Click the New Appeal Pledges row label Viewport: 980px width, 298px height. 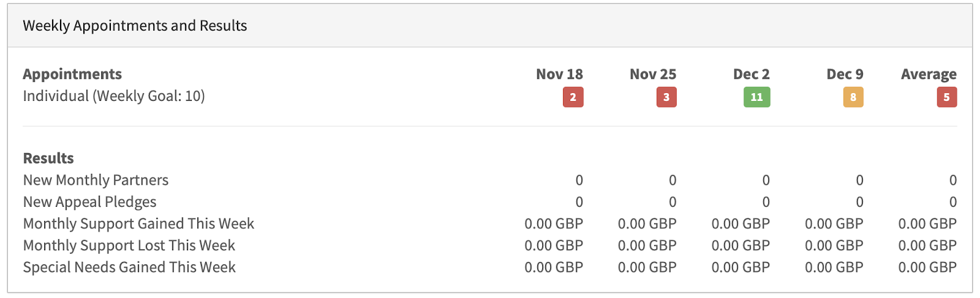[x=89, y=202]
